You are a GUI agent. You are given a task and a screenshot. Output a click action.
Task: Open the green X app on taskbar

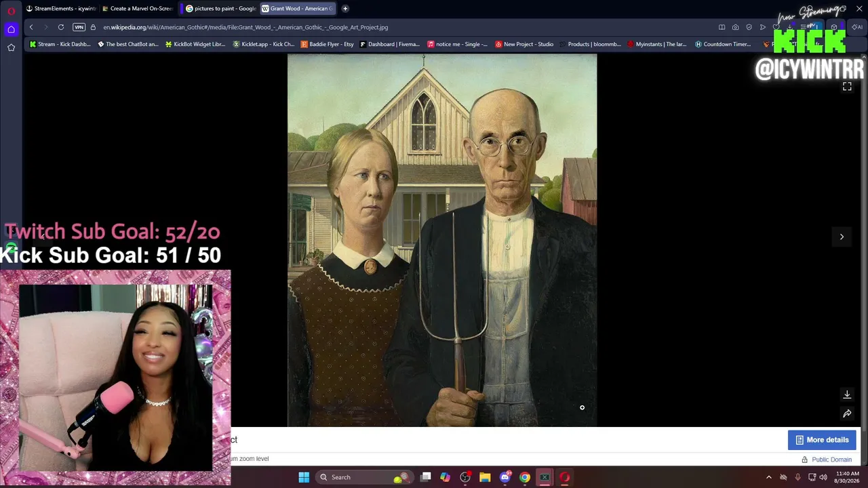point(545,477)
